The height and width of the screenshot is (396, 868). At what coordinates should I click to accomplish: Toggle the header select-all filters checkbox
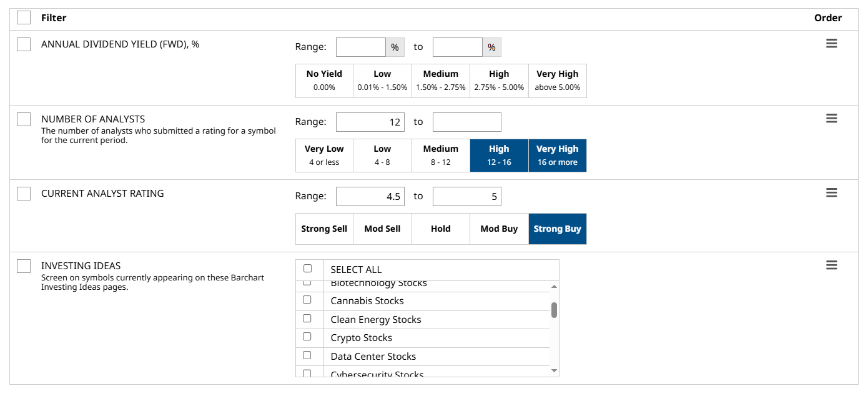[x=24, y=17]
